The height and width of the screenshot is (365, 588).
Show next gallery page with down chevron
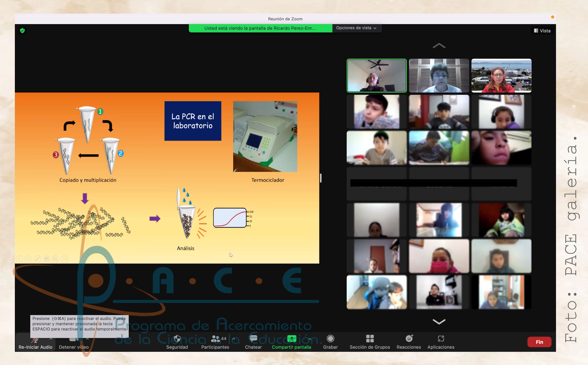pos(439,322)
